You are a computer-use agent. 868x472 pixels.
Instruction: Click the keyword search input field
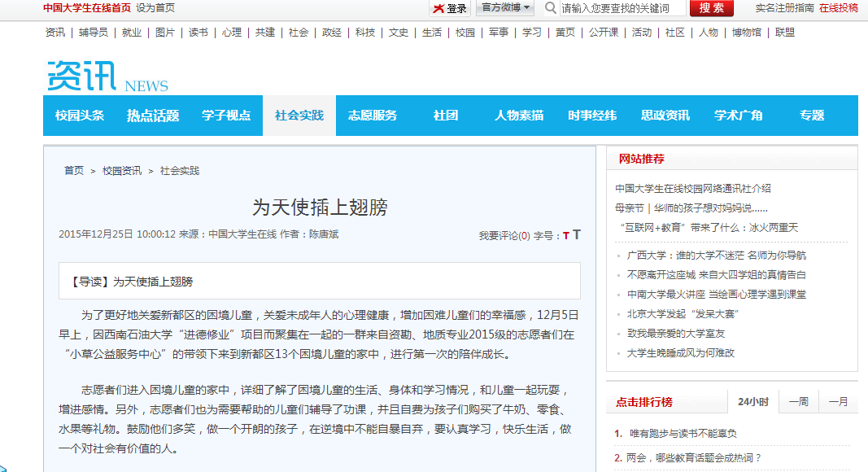click(x=623, y=8)
